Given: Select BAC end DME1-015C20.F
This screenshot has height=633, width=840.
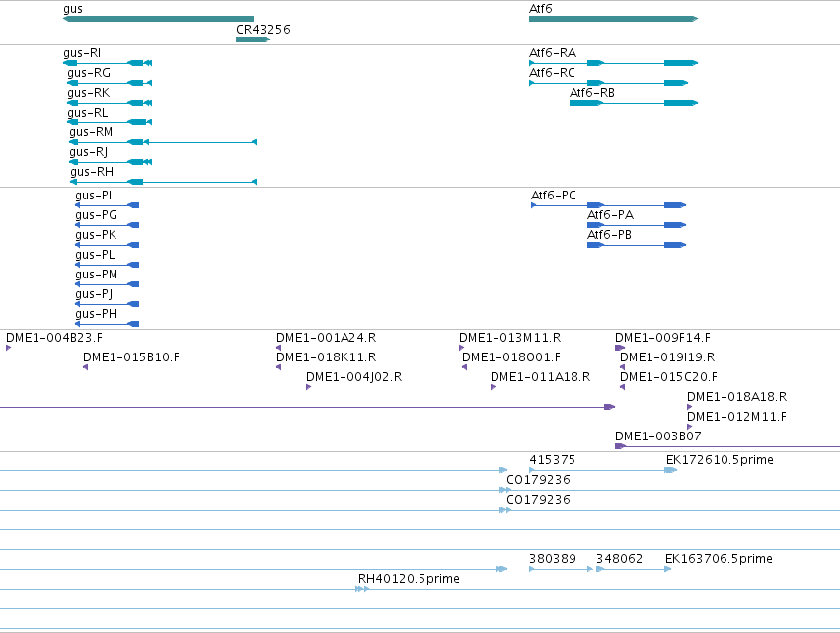Looking at the screenshot, I should point(668,378).
